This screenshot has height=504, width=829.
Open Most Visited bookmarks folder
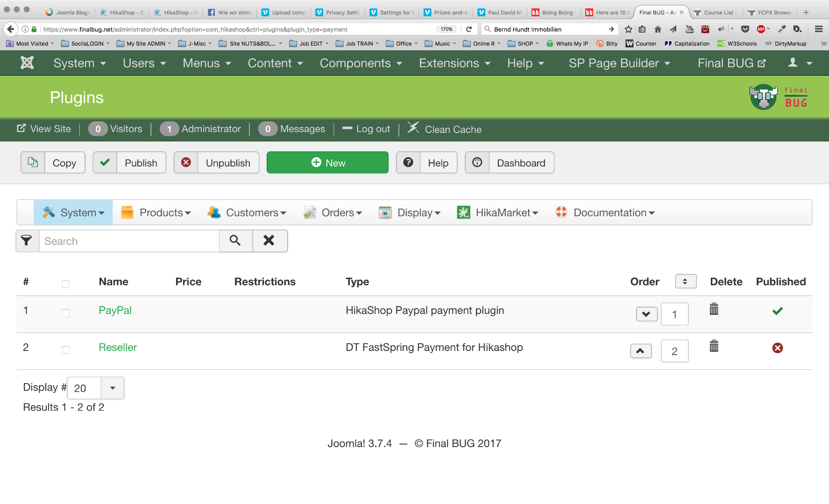pyautogui.click(x=30, y=43)
